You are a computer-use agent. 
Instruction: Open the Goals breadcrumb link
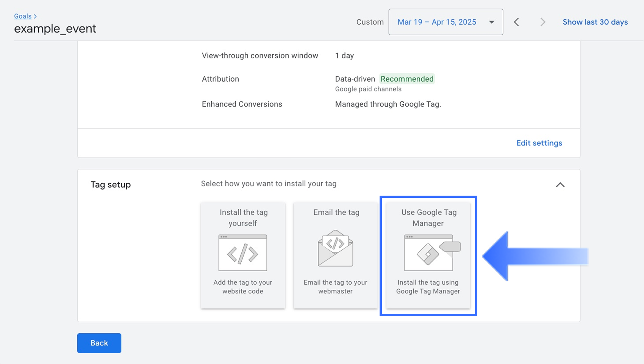pyautogui.click(x=23, y=16)
